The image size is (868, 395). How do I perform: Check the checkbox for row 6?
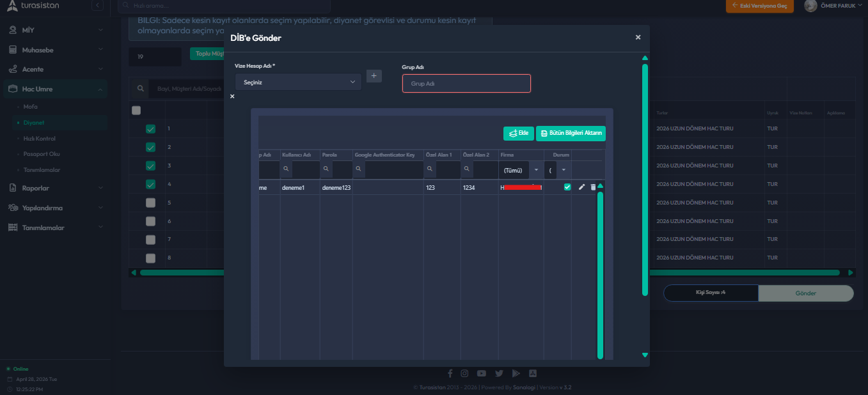[150, 221]
